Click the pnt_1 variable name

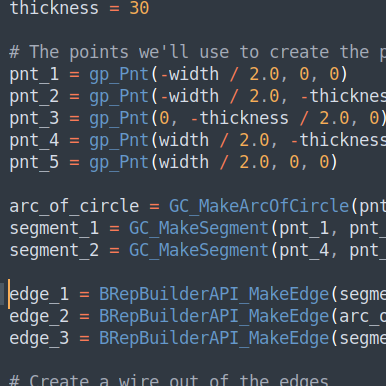pyautogui.click(x=34, y=74)
